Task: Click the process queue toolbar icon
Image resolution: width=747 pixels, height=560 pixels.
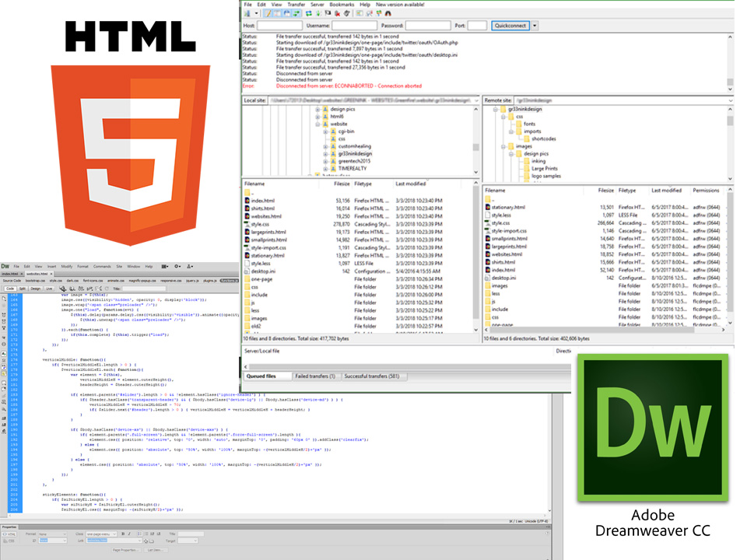Action: pyautogui.click(x=318, y=14)
